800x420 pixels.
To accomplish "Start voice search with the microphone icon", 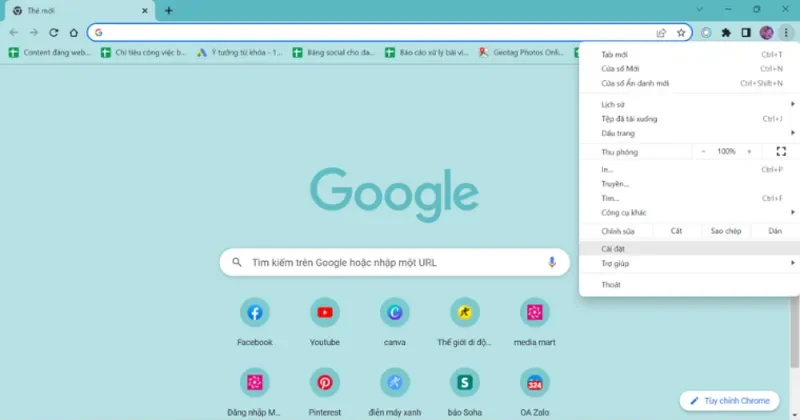I will [552, 262].
